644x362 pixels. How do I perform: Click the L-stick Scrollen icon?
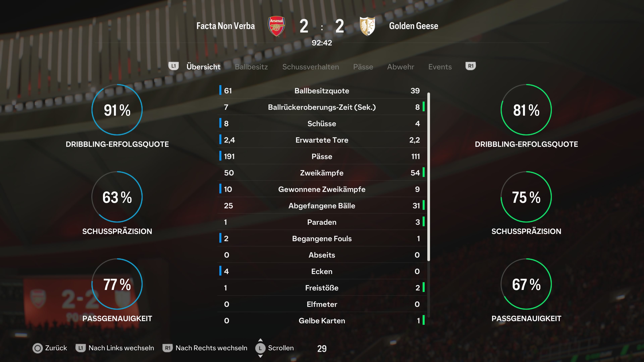coord(260,348)
